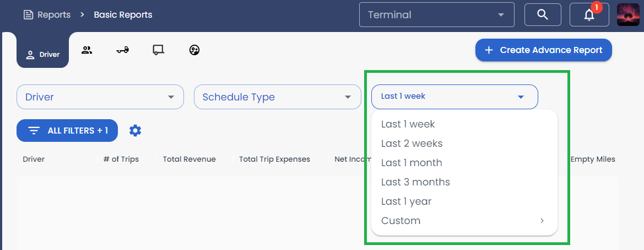This screenshot has height=250, width=644.
Task: Pick the Last 1 month option
Action: pos(412,163)
